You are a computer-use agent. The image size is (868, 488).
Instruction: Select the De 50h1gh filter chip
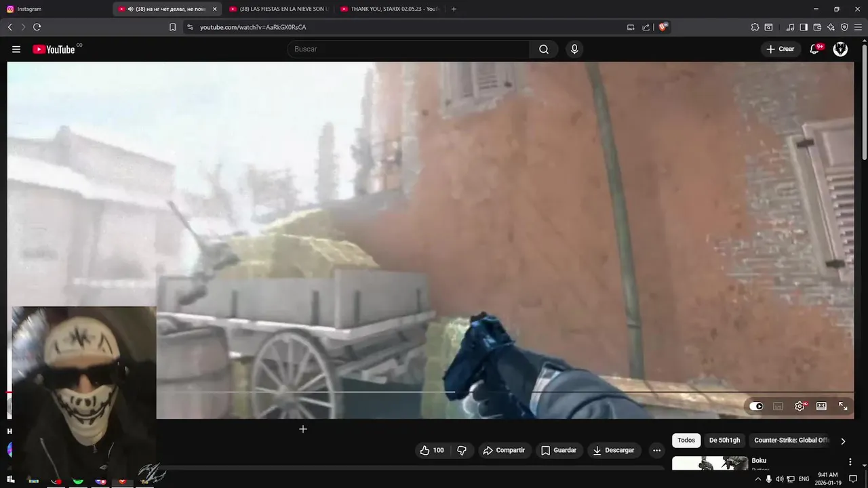[725, 440]
